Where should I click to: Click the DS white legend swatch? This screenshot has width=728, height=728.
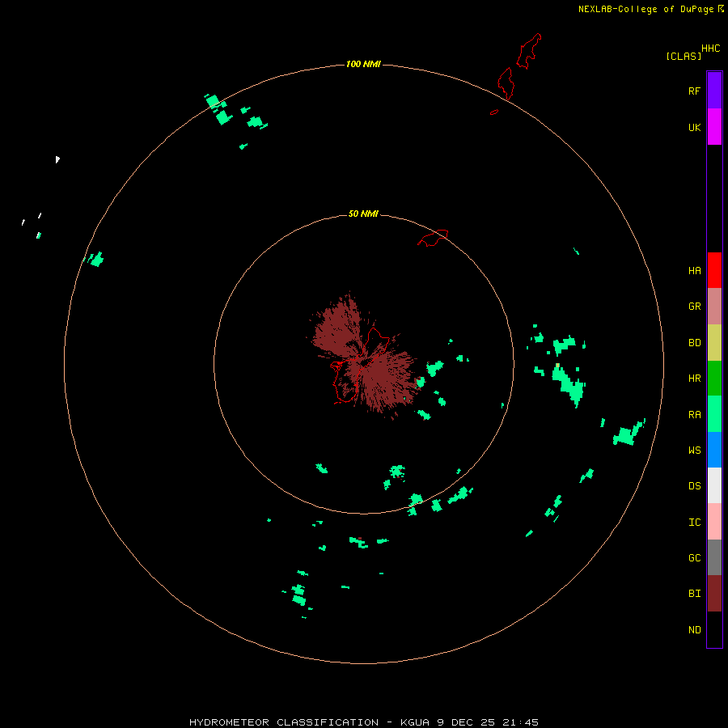click(x=714, y=485)
